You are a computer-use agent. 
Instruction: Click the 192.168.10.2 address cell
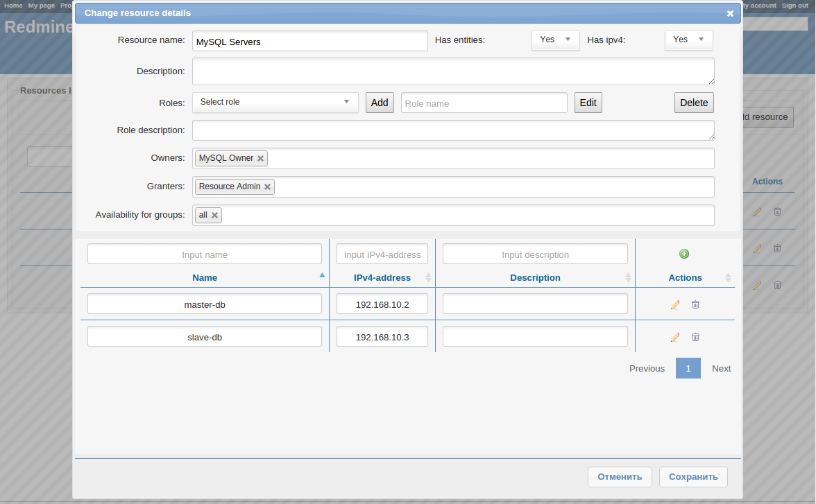(x=382, y=304)
